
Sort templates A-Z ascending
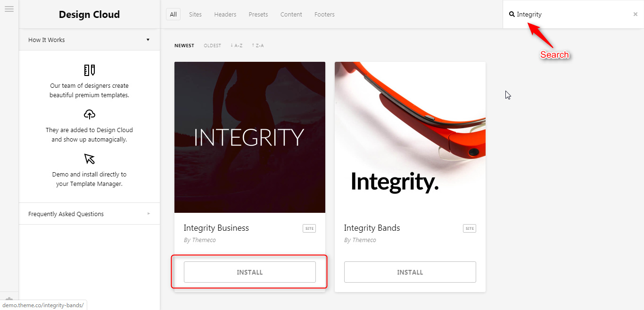click(237, 46)
